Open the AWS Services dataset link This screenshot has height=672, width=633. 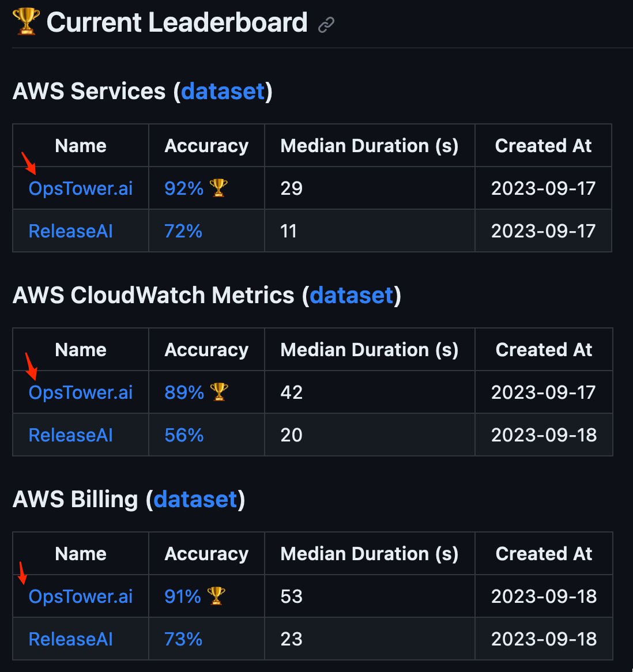point(223,91)
